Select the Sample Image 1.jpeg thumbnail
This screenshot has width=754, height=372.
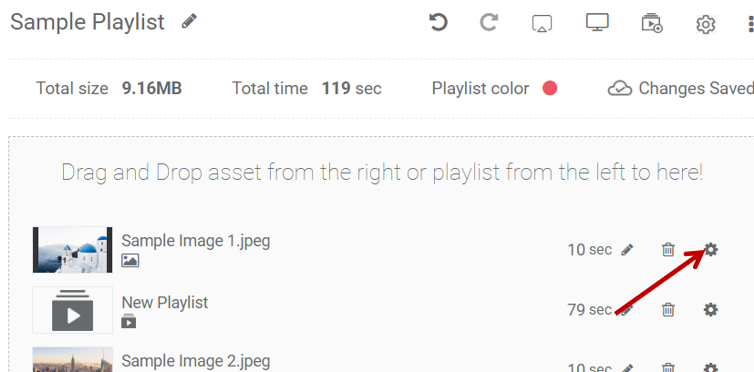click(x=73, y=250)
